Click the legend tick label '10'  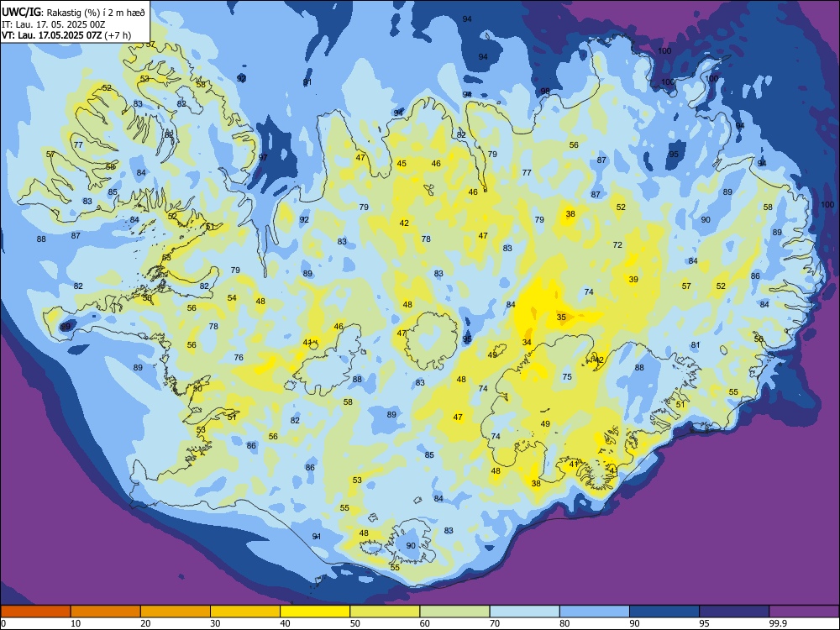pyautogui.click(x=76, y=623)
